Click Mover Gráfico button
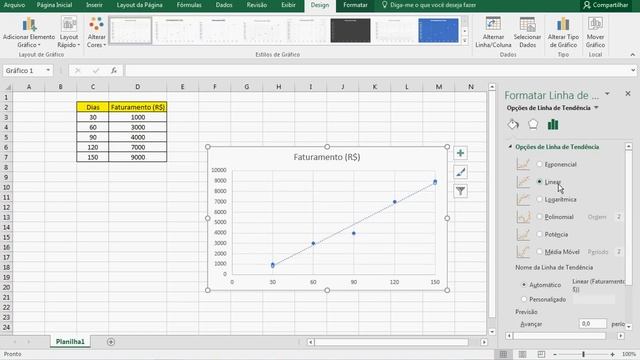 point(595,32)
